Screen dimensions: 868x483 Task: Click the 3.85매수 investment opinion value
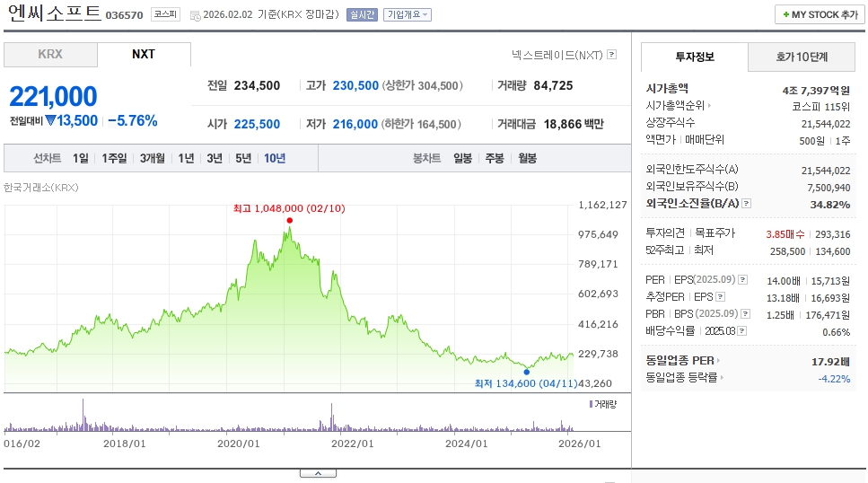(785, 234)
